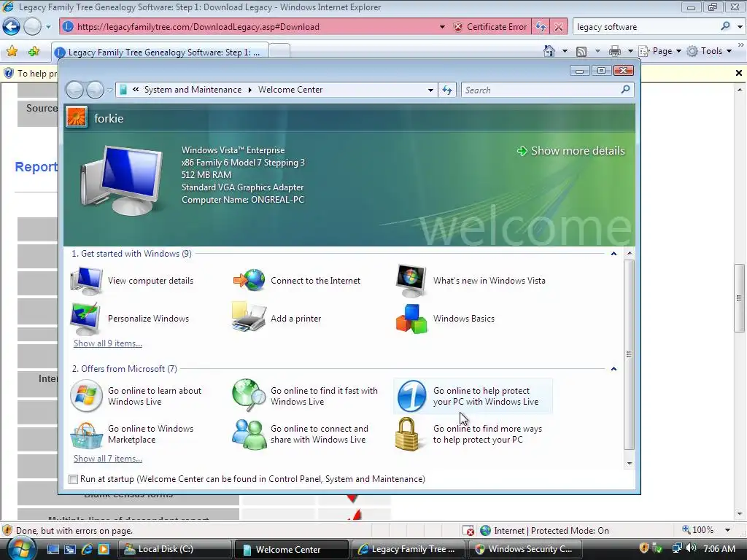Stop page loading in Internet Explorer
This screenshot has width=747, height=560.
click(x=559, y=27)
